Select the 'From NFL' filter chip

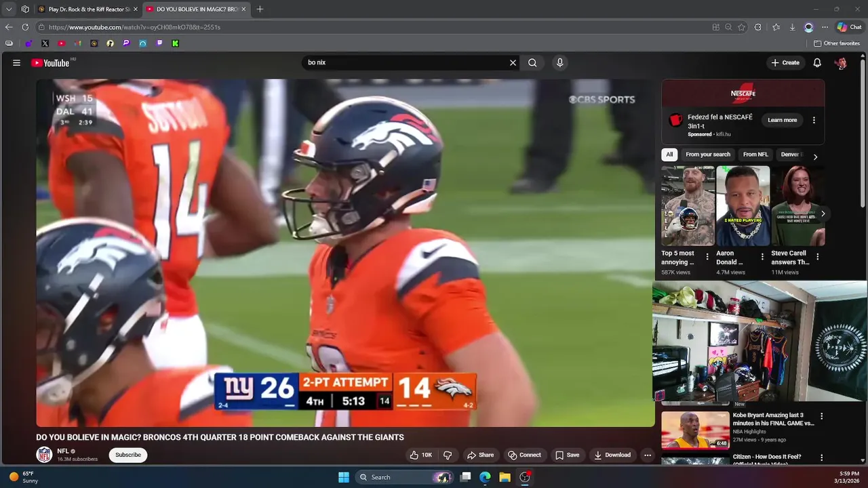point(755,155)
